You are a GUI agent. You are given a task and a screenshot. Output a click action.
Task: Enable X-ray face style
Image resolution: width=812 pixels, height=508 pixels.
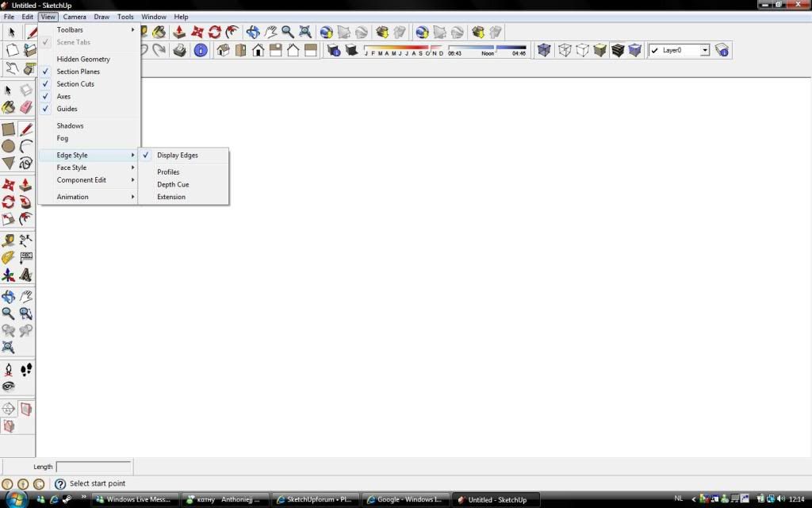coord(544,50)
